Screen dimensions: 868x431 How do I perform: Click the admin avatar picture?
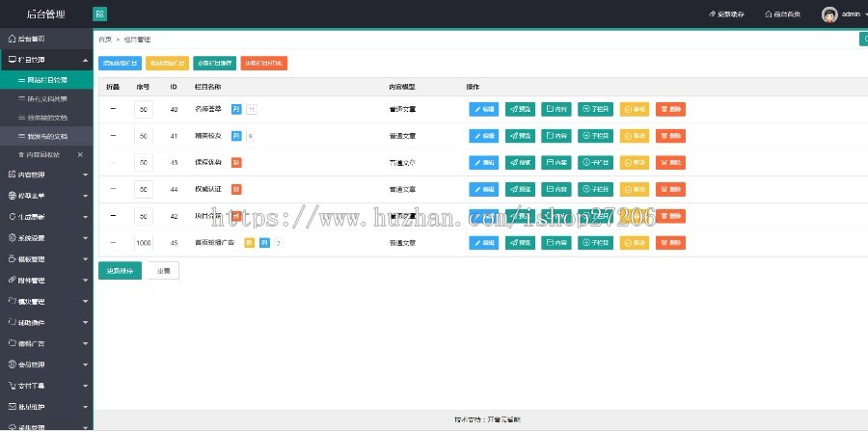point(829,14)
